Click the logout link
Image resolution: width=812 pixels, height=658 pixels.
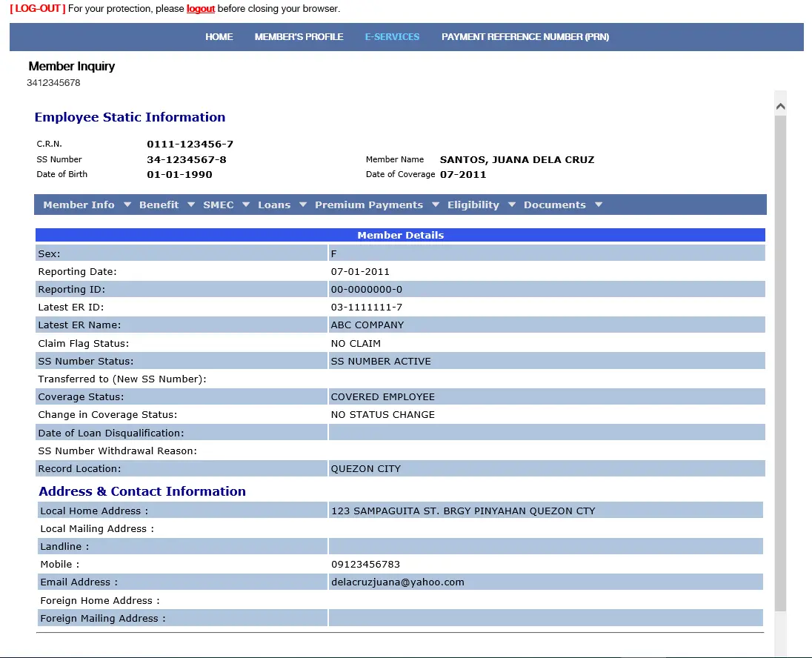200,9
